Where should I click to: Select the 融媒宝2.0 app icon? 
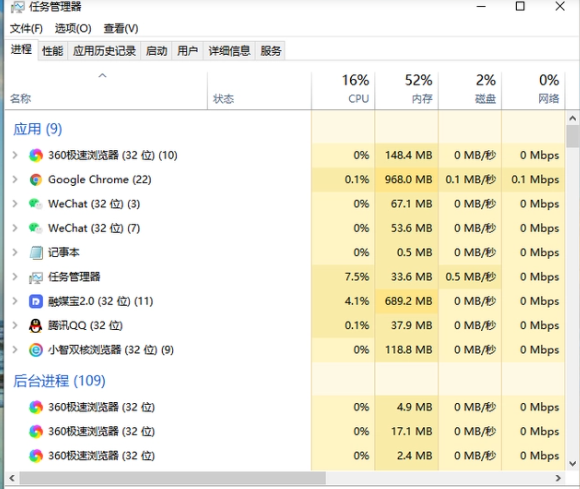[36, 301]
